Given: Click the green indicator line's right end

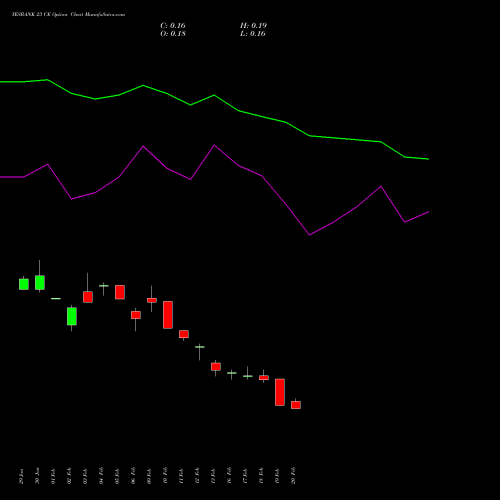Looking at the screenshot, I should pyautogui.click(x=428, y=159).
